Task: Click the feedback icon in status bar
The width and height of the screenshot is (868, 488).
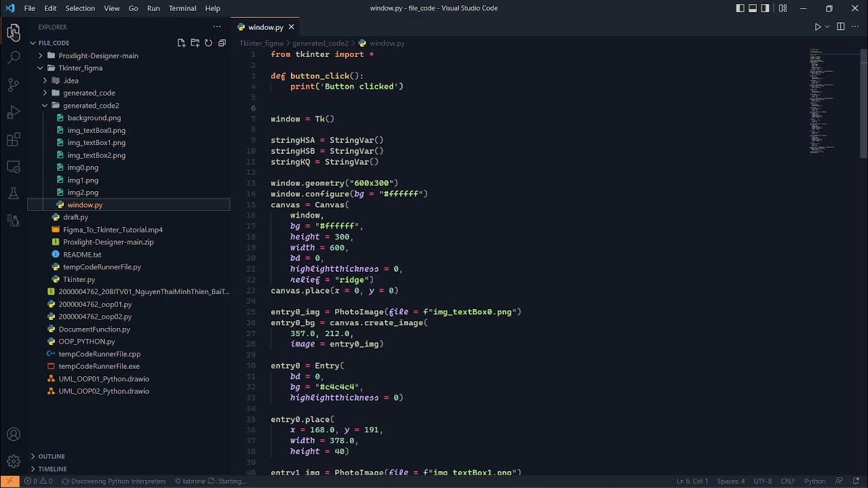Action: [x=840, y=481]
